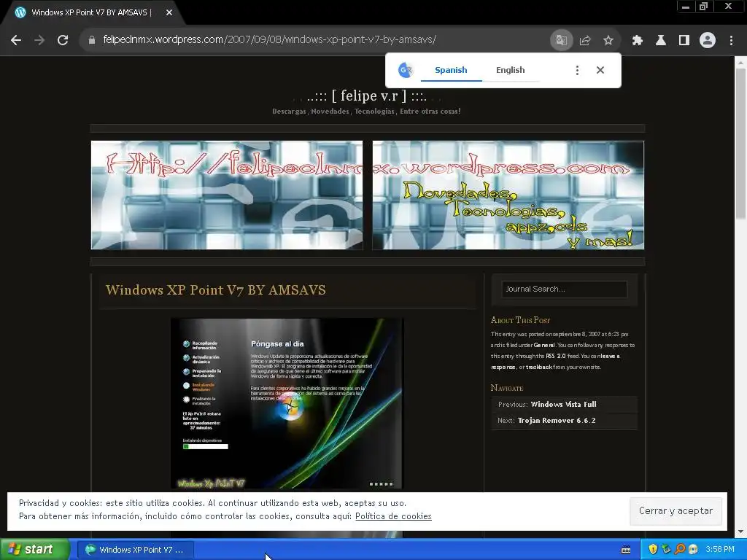The height and width of the screenshot is (560, 747).
Task: Click the padlock site info icon
Action: click(x=92, y=40)
